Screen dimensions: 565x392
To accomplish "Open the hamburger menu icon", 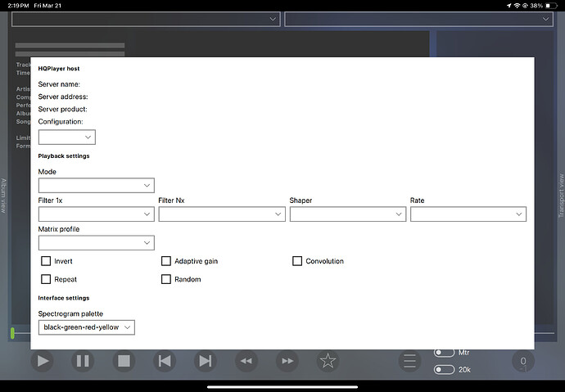I will [410, 361].
